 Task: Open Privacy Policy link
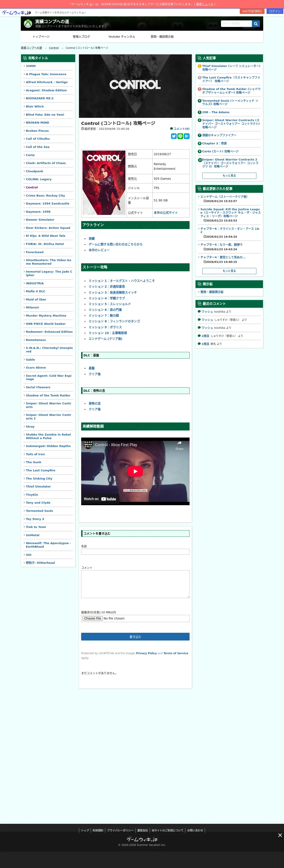point(146,653)
